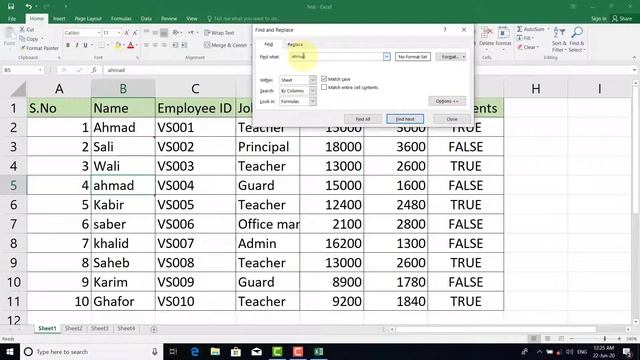Click the Orientation text-angle icon
Screen dimensions: 640x360
pyautogui.click(x=176, y=33)
